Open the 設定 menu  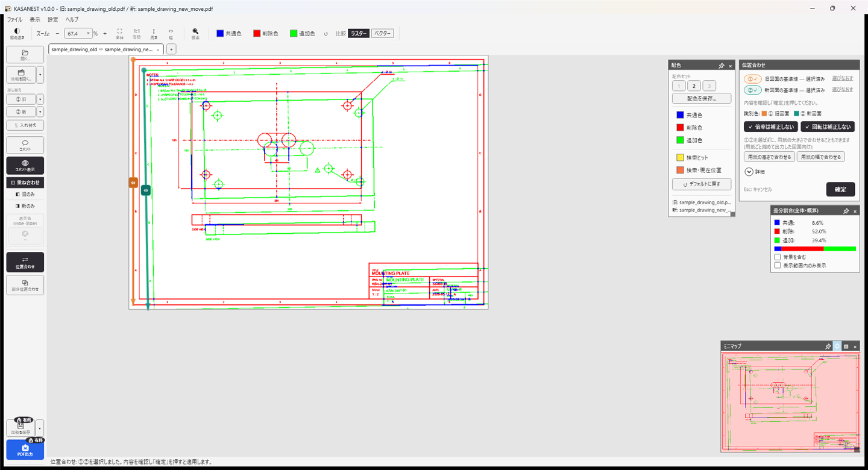(x=53, y=19)
